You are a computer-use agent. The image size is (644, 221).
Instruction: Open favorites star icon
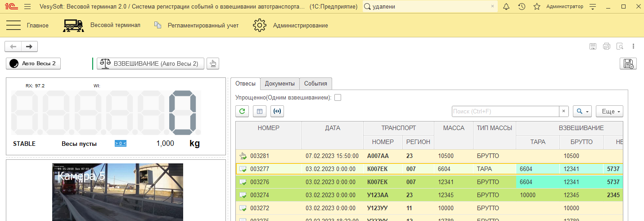[536, 7]
